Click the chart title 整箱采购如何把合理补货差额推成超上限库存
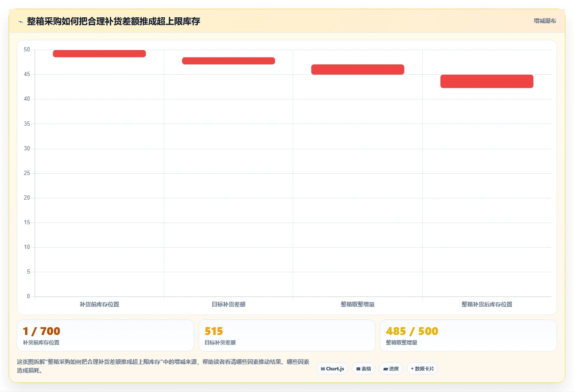 [113, 22]
